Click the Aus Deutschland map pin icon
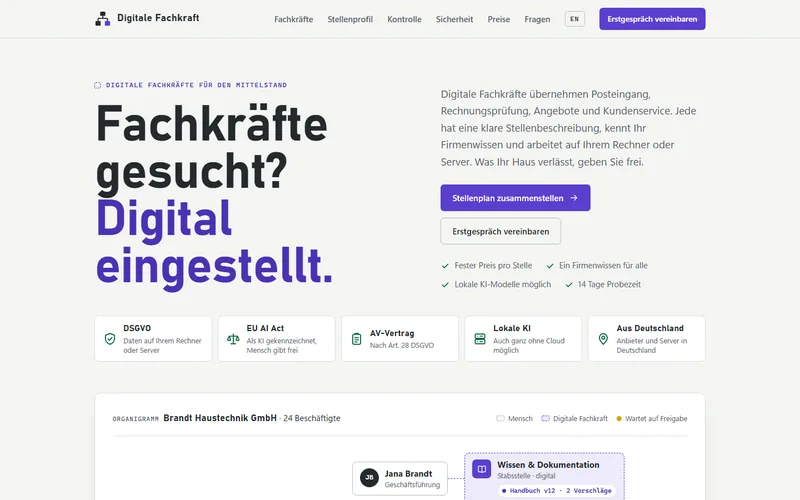Viewport: 800px width, 500px height. tap(603, 339)
